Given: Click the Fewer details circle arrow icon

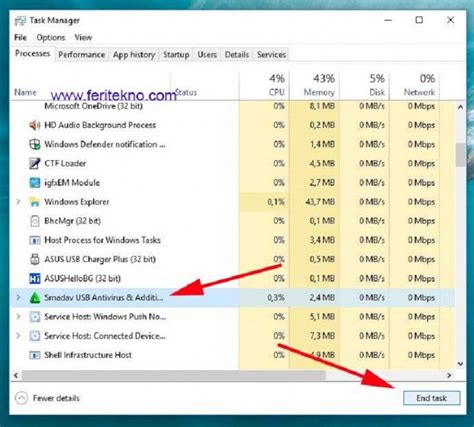Looking at the screenshot, I should pos(21,398).
